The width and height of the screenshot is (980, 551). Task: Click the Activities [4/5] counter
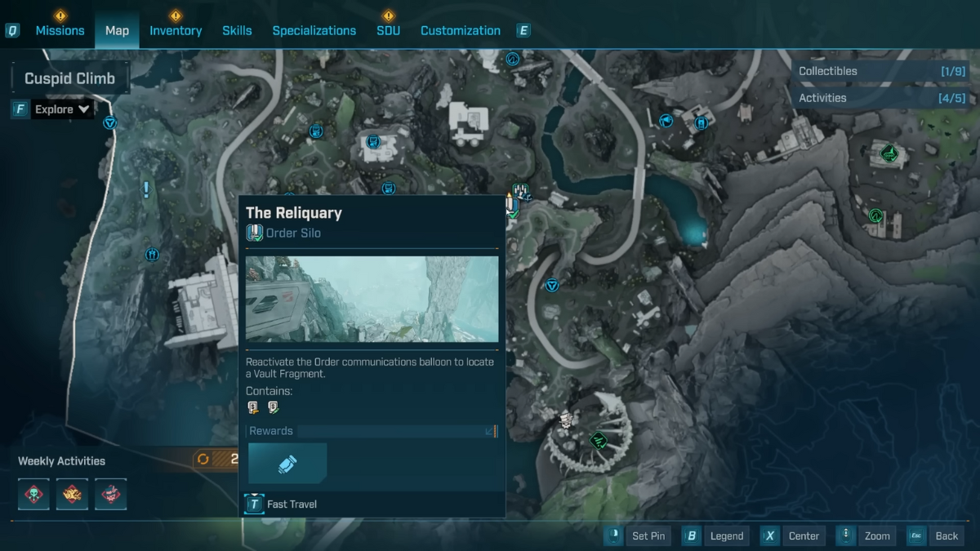click(953, 98)
